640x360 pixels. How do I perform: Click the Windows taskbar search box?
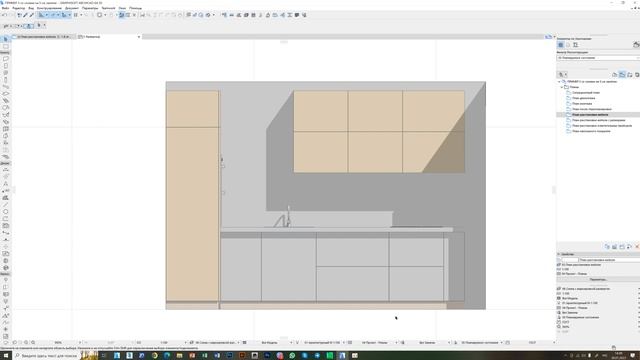pos(48,356)
